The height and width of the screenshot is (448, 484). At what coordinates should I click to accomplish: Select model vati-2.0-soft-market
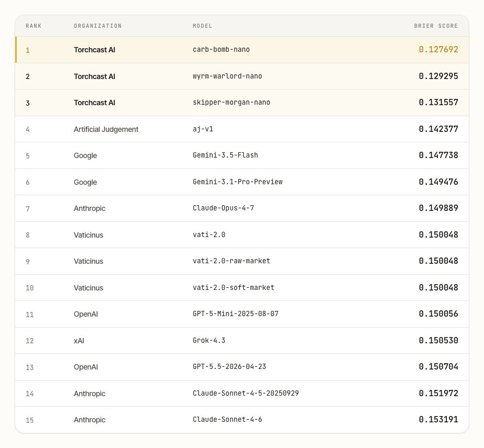[x=234, y=288]
